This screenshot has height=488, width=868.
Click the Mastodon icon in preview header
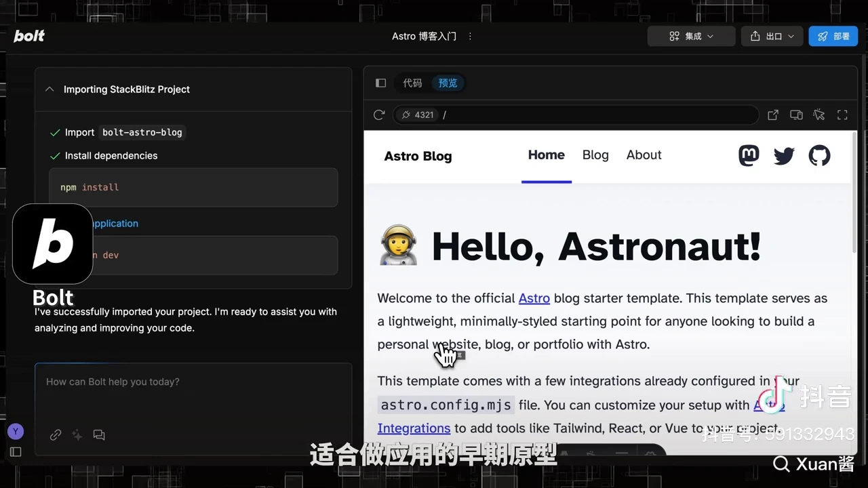coord(749,156)
